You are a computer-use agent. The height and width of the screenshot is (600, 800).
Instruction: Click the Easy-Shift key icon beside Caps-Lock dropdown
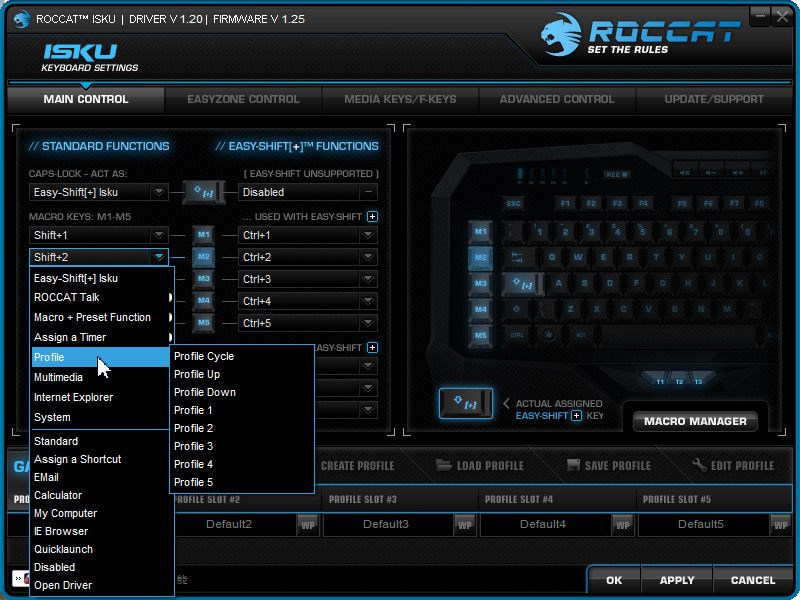[204, 192]
